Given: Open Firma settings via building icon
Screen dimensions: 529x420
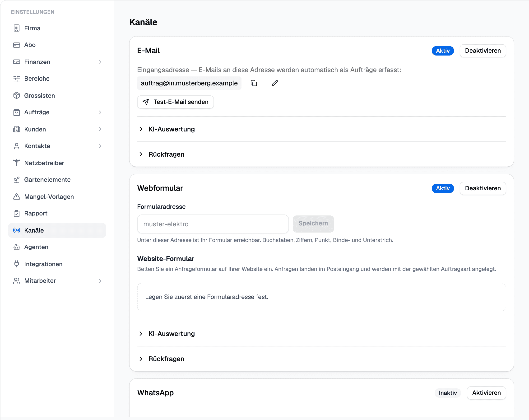Looking at the screenshot, I should (16, 28).
